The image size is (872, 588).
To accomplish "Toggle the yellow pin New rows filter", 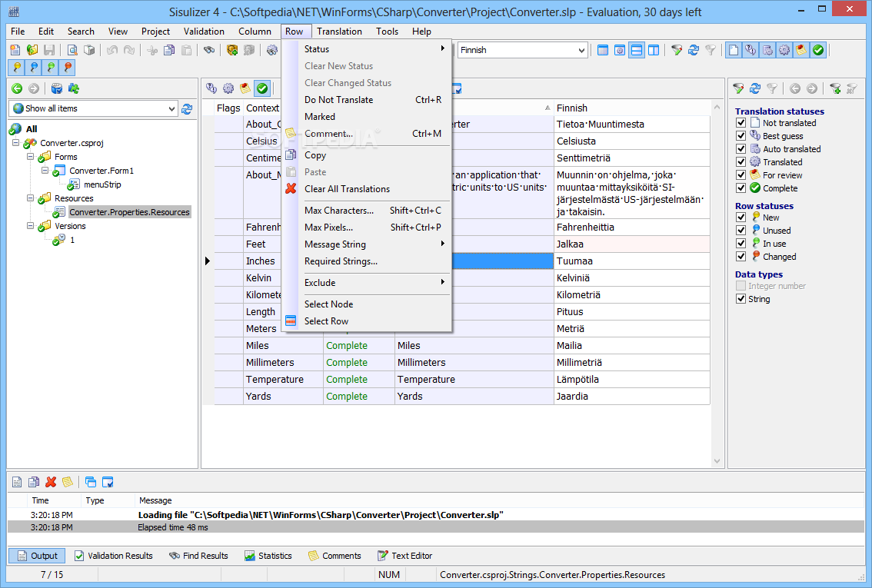I will pos(17,67).
